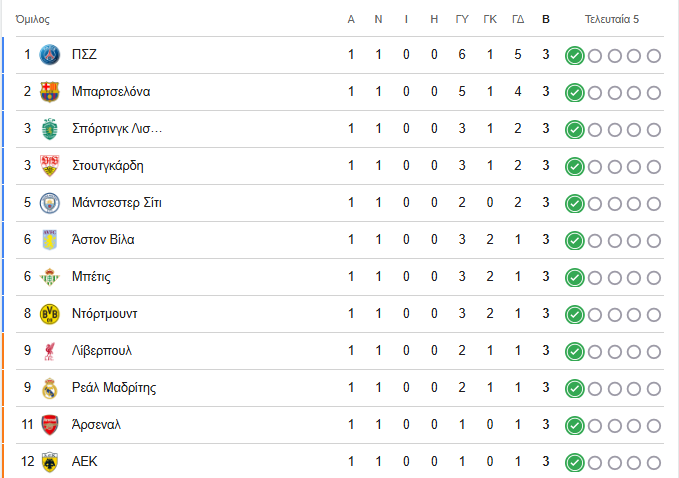
Task: Click ΠΣΖ green win checkmark indicator
Action: pyautogui.click(x=575, y=55)
